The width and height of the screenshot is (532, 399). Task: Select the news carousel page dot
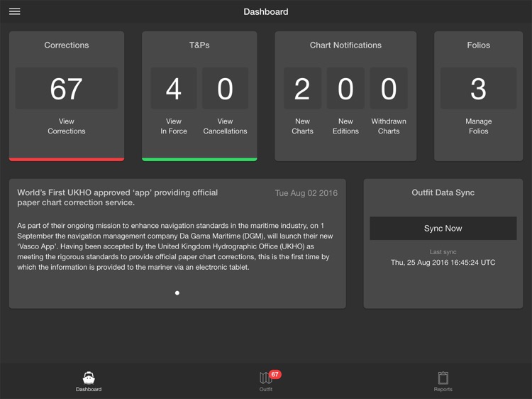[x=177, y=293]
